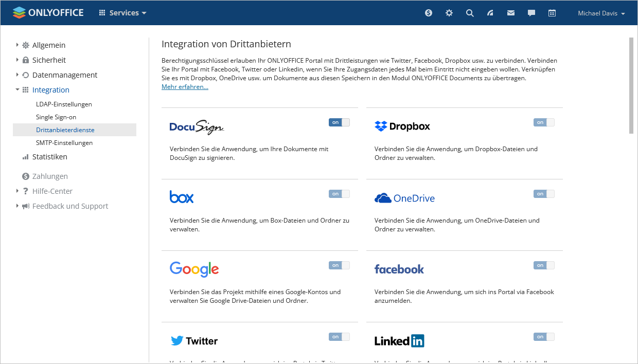Toggle the Twitter integration switch
This screenshot has width=638, height=364.
point(339,337)
